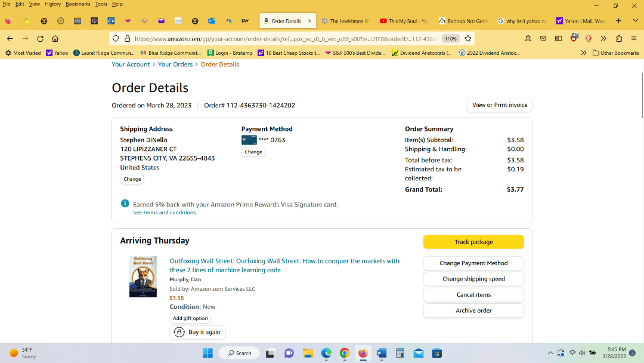
Task: Go back to the previous page
Action: coord(10,39)
